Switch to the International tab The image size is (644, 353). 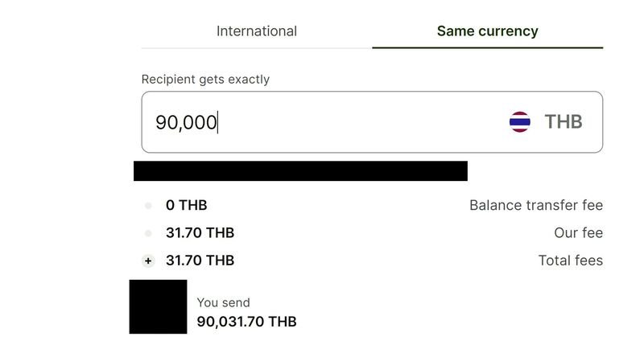coord(256,31)
